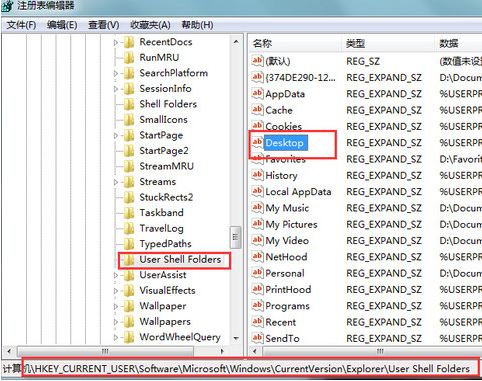Screen dimensions: 482x381
Task: Click the string icon beside Personal
Action: tap(257, 273)
